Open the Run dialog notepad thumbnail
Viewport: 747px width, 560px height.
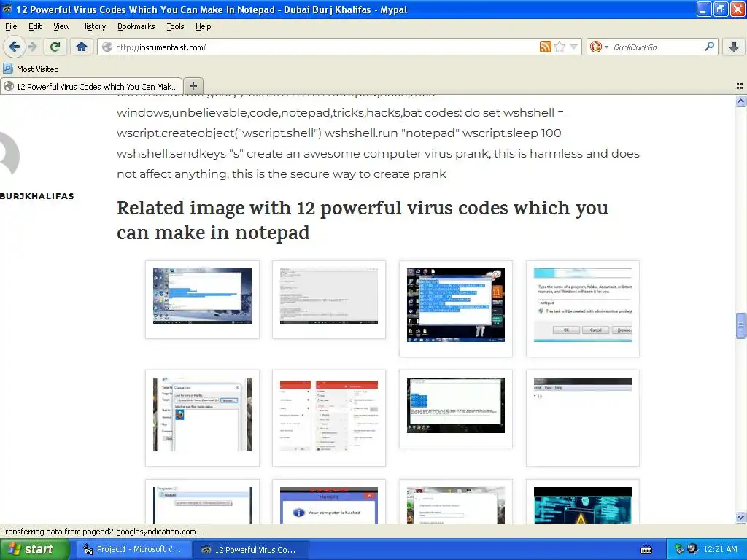tap(583, 305)
